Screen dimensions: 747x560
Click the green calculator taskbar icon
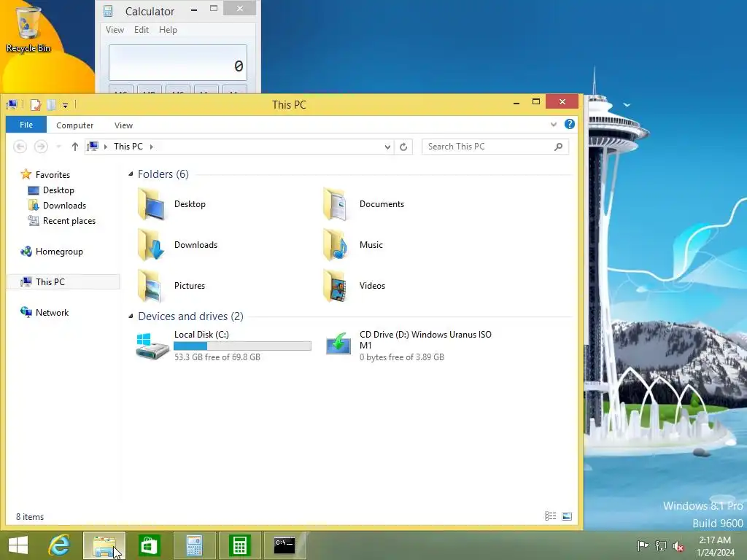pos(239,545)
